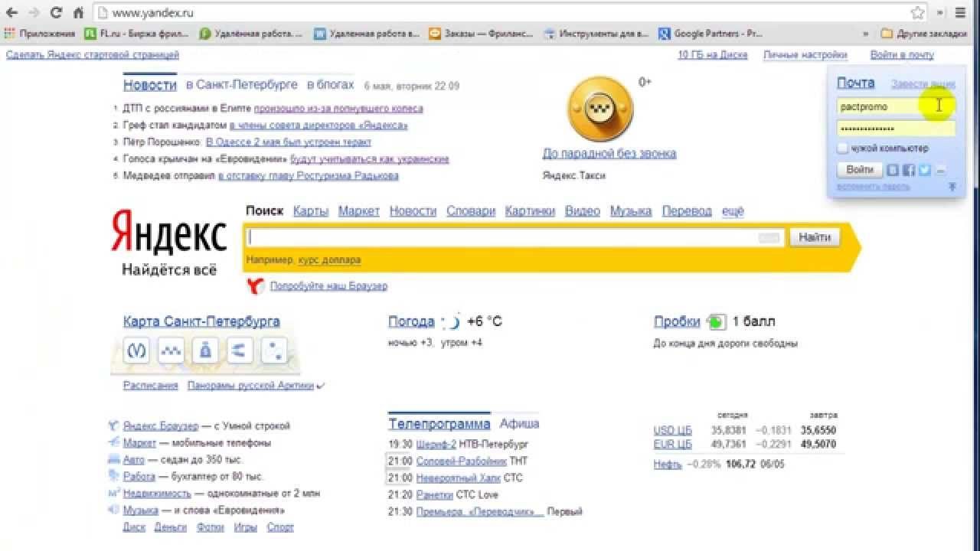Open the Почта mail link
980x551 pixels.
click(x=855, y=83)
